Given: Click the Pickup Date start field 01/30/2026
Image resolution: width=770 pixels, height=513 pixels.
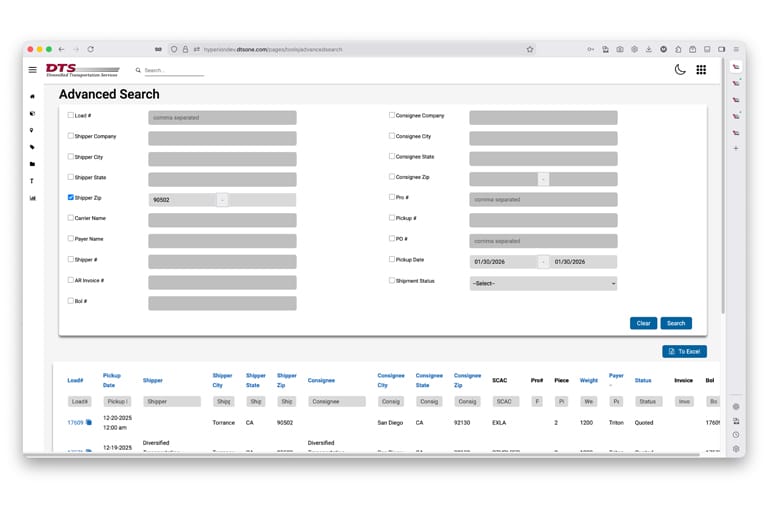Looking at the screenshot, I should 503,262.
